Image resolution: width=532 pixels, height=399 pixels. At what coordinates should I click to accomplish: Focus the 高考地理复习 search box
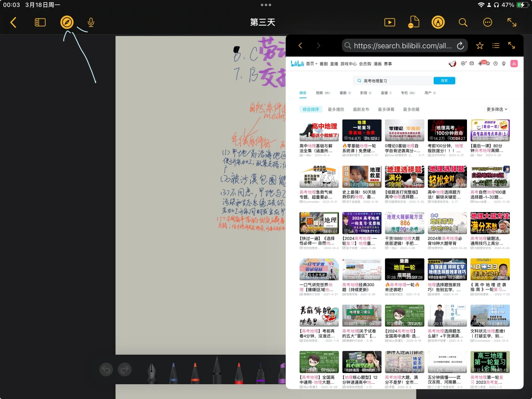point(394,81)
